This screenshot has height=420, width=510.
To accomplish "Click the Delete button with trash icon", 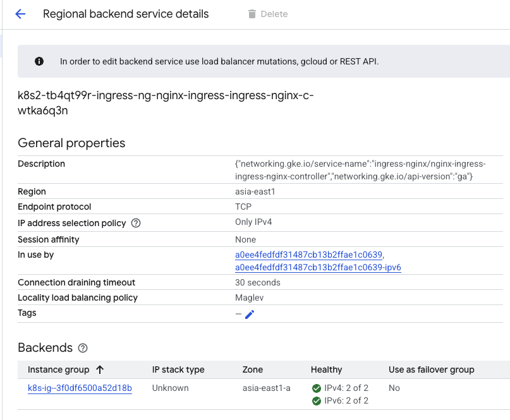I will click(x=267, y=14).
